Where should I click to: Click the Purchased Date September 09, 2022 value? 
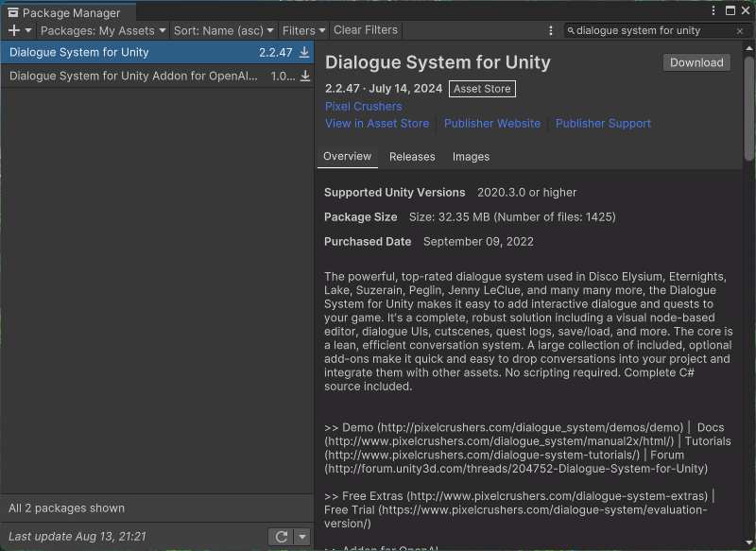(478, 242)
